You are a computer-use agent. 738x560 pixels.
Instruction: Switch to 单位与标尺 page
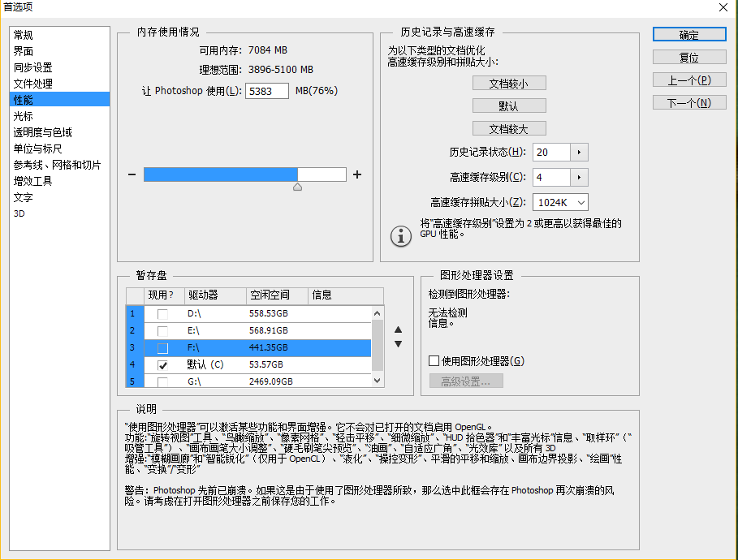[59, 149]
